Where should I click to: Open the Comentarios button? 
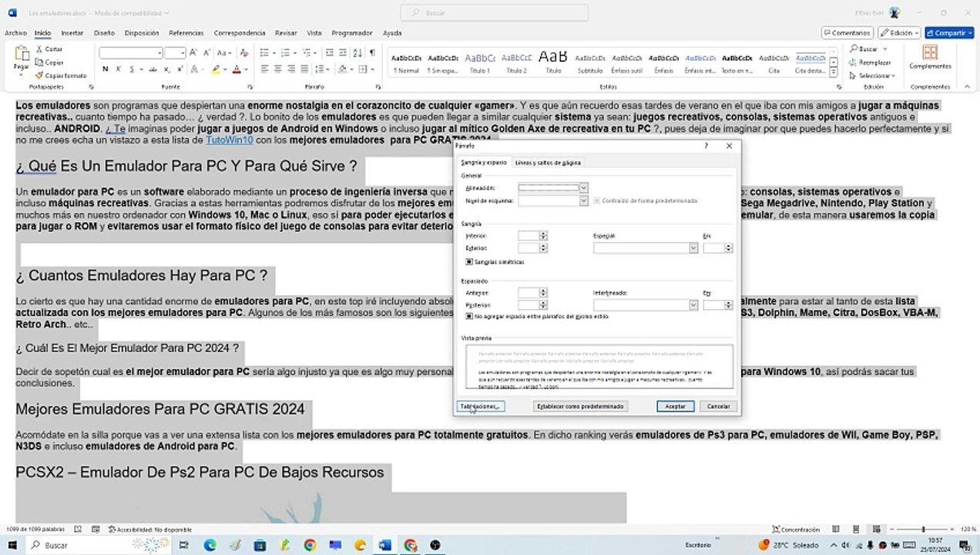point(847,33)
